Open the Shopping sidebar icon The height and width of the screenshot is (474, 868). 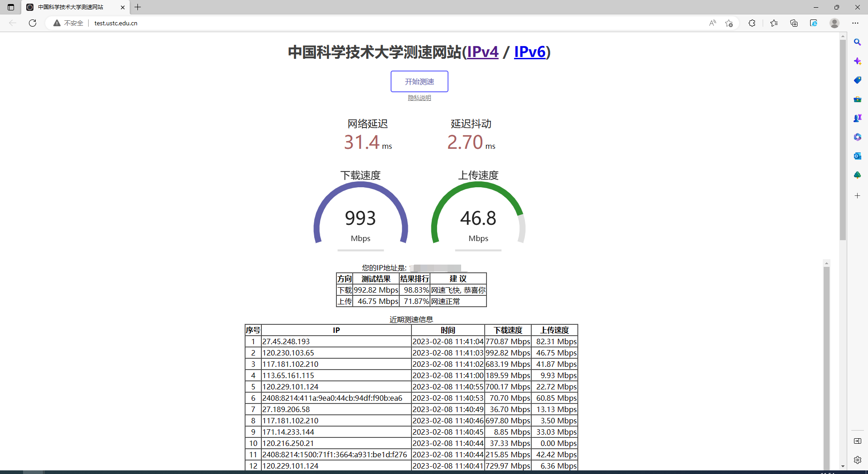[x=857, y=80]
